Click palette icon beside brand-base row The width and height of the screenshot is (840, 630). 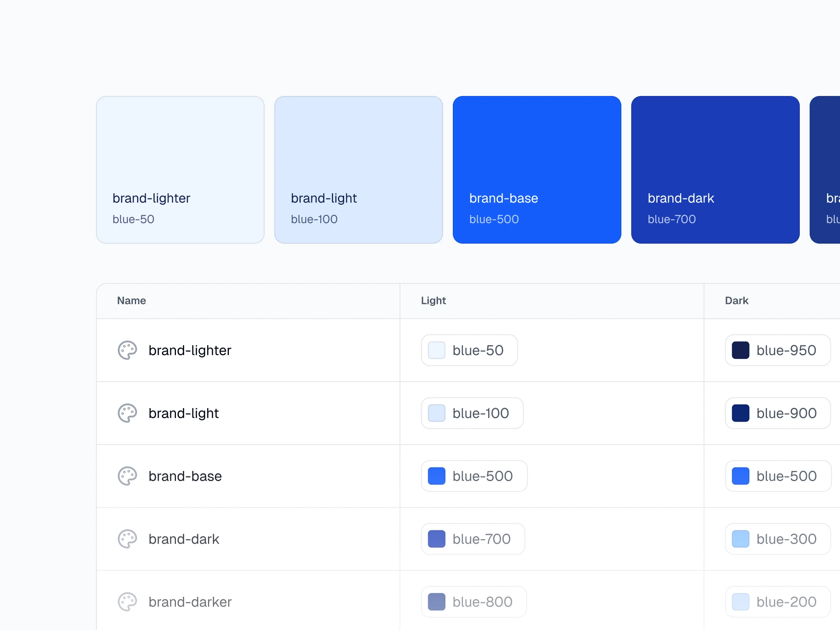[127, 476]
